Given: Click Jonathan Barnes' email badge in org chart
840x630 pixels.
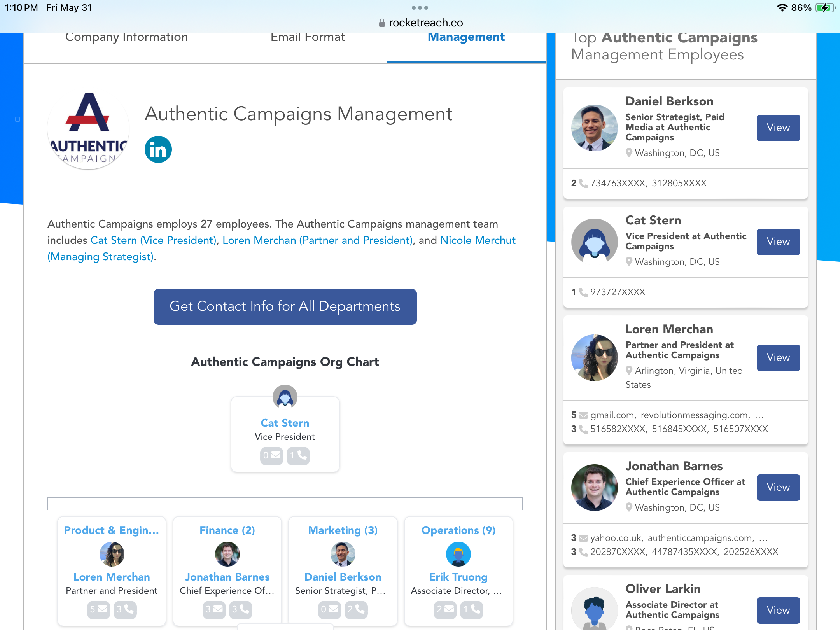Looking at the screenshot, I should tap(214, 609).
